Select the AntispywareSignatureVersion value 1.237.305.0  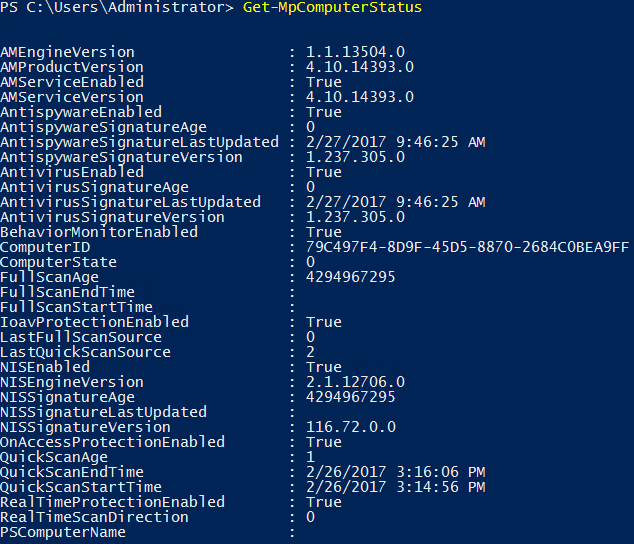[355, 157]
